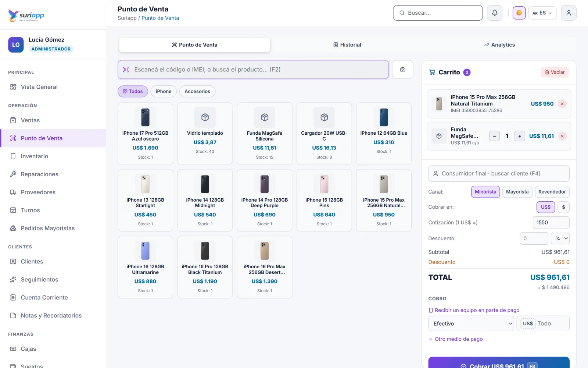Open Notas y Recordatorios

53,316
